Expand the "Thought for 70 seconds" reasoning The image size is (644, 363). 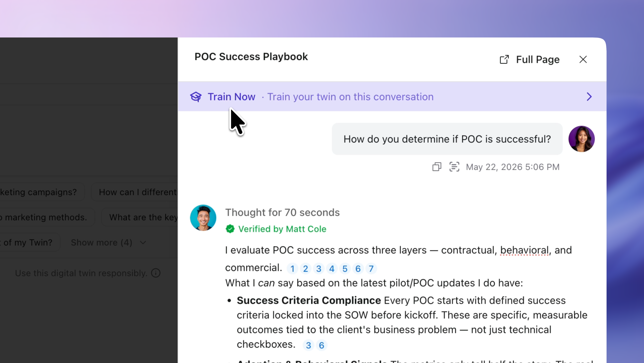pos(282,212)
